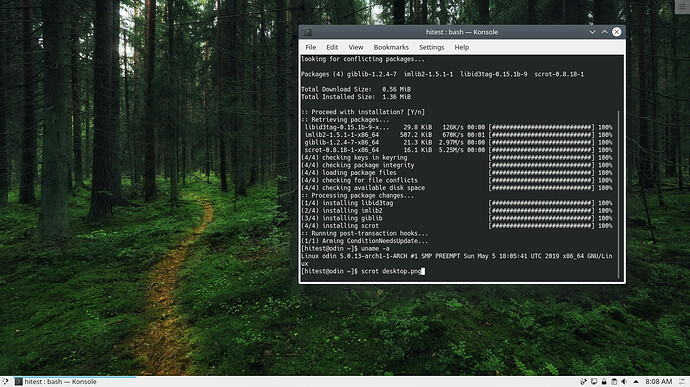Click the 8:08 AM clock
The width and height of the screenshot is (690, 387).
coord(658,382)
